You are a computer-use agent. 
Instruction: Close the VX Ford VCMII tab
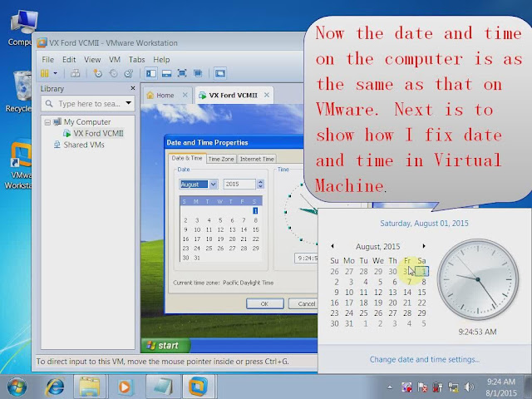(267, 95)
